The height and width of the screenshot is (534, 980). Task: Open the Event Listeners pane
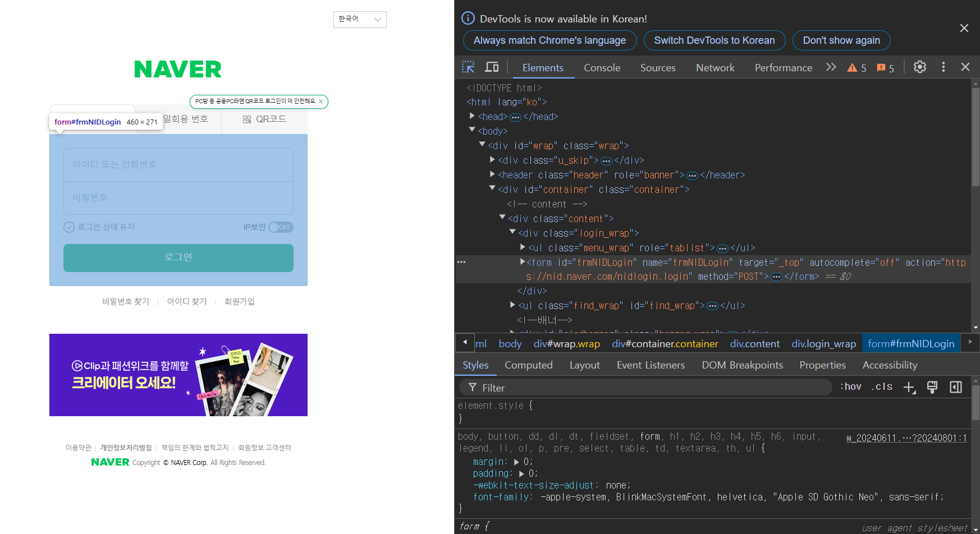(651, 365)
